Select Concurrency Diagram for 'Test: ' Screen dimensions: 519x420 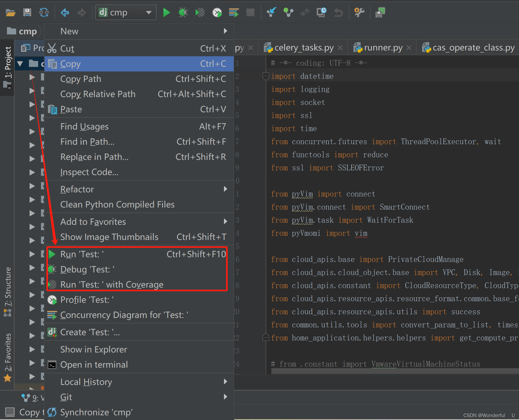pyautogui.click(x=139, y=315)
